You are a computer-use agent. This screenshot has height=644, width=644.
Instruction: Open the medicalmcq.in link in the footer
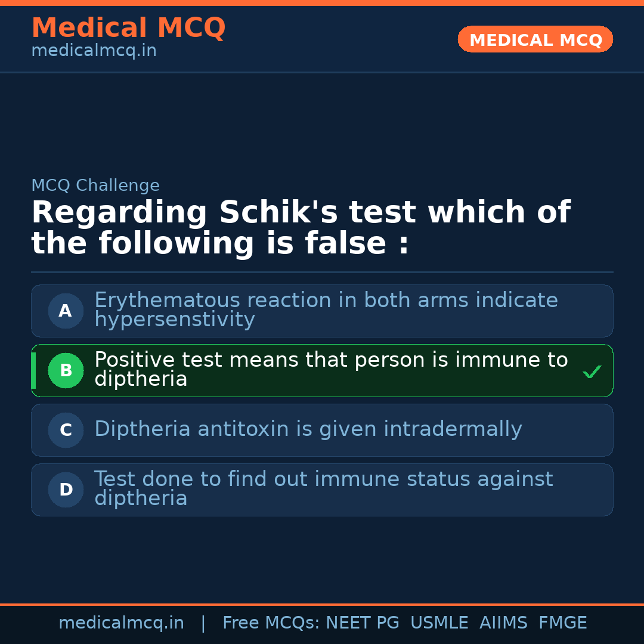121,623
